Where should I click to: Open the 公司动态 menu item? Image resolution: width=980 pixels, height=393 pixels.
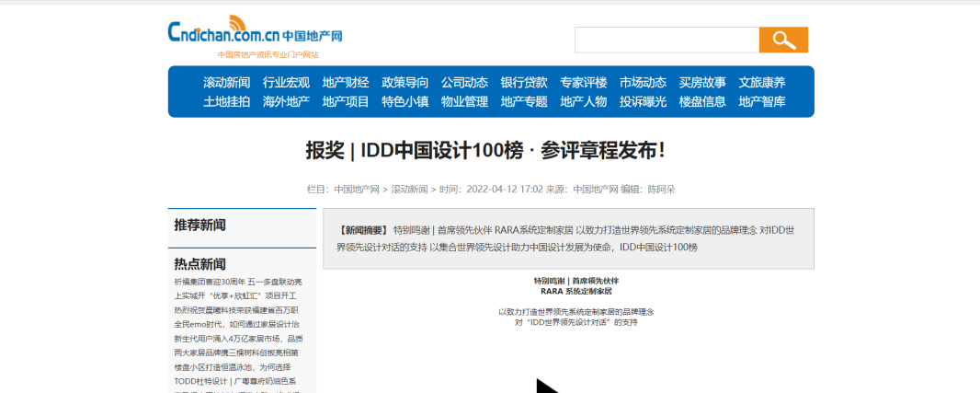pos(464,83)
